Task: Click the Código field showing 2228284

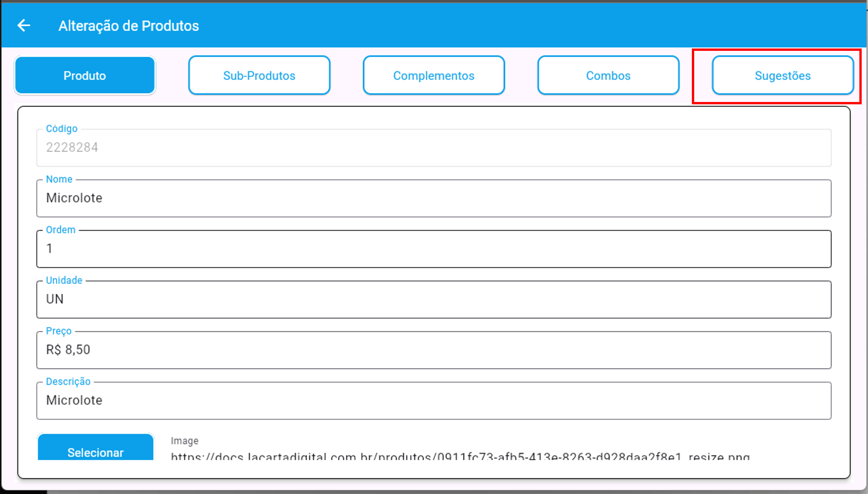Action: tap(434, 148)
